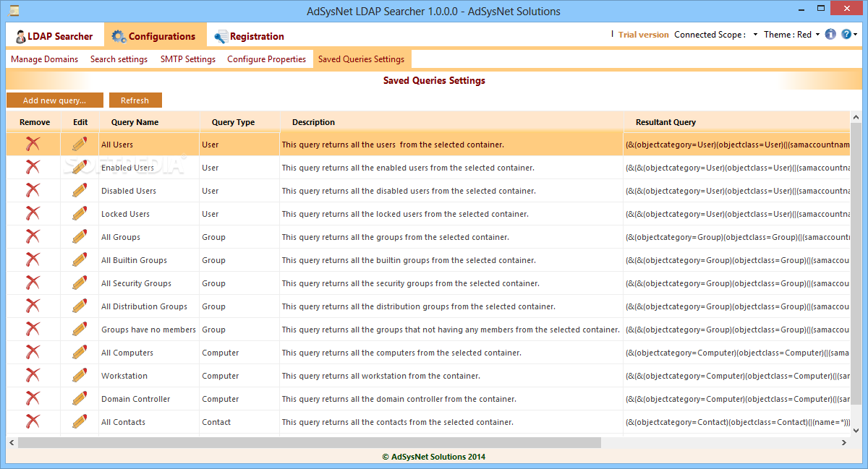The image size is (868, 469).
Task: Open the Search settings sub-tab
Action: [119, 59]
